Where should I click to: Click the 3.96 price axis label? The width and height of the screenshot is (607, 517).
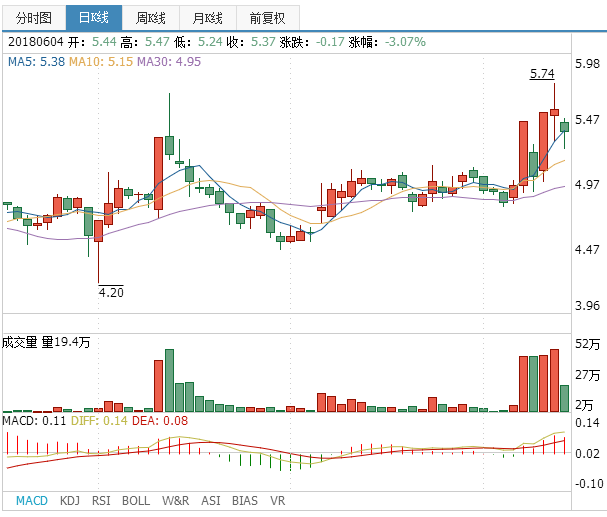(x=587, y=306)
